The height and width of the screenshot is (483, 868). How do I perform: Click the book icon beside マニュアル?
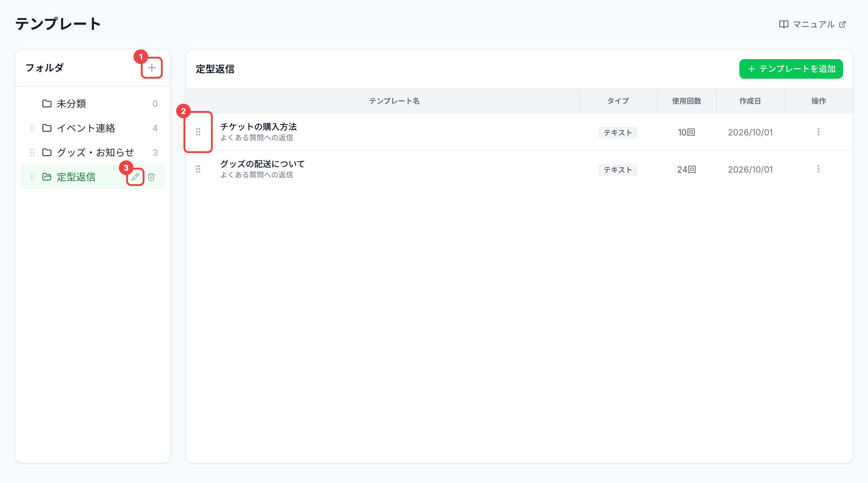(784, 24)
